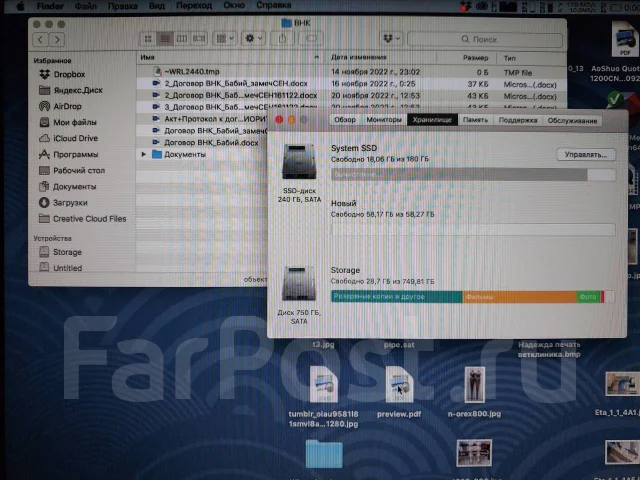Open the Dropbox toolbar dropdown
This screenshot has height=480, width=640.
(x=391, y=39)
